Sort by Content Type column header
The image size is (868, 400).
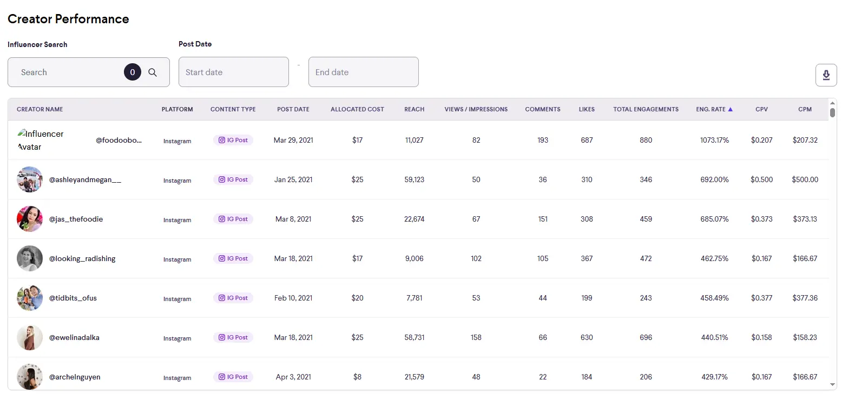coord(233,109)
